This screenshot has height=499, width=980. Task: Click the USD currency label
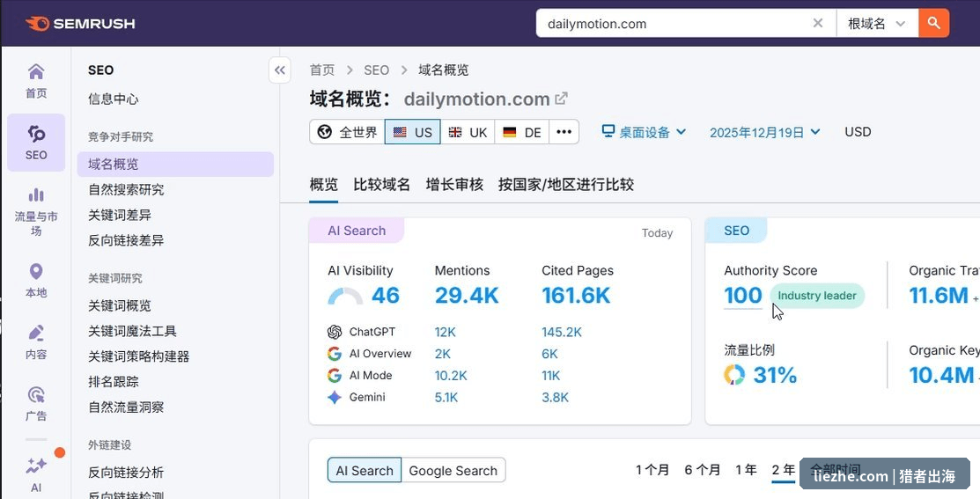point(858,132)
